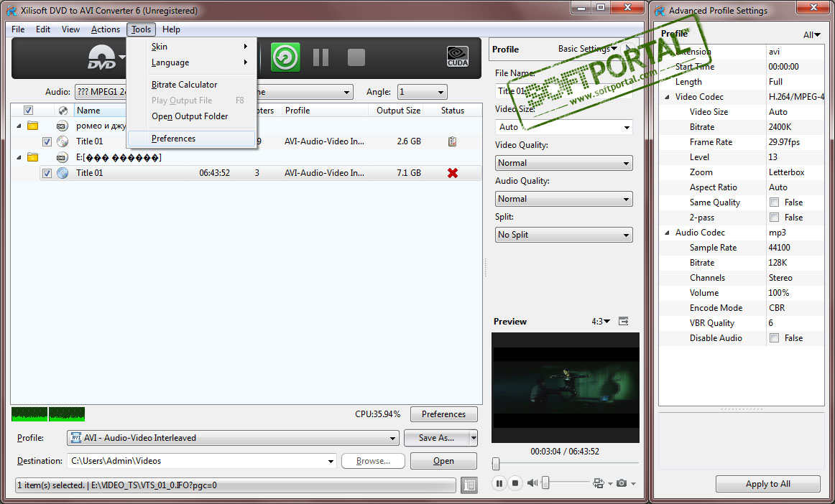Toggle the Disable Audio checkbox
The height and width of the screenshot is (504, 835).
[775, 338]
